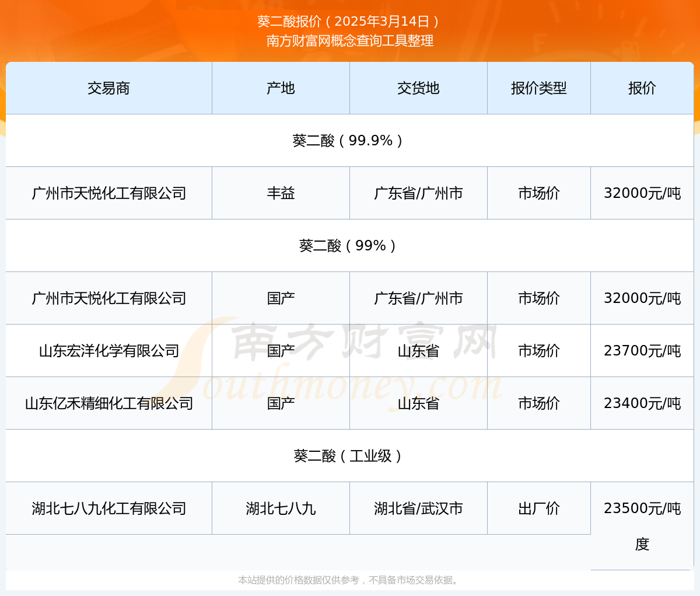Click 市场价 in the 丰益 row
700x596 pixels.
539,193
